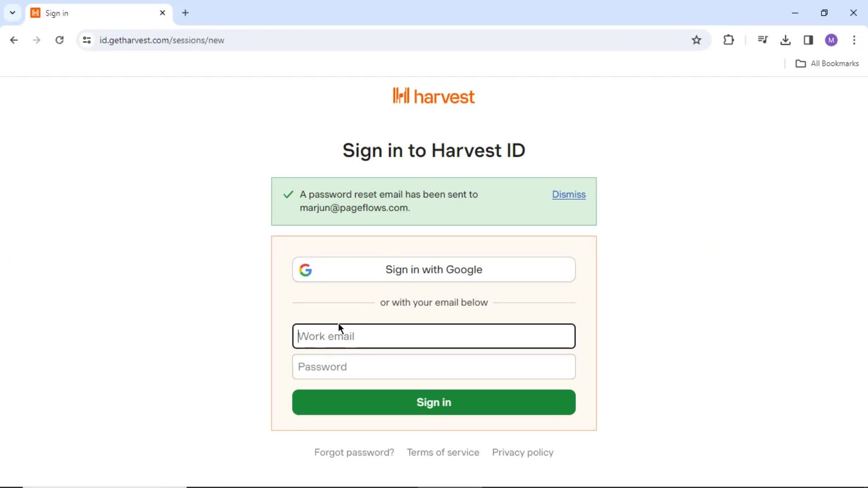Click the Google 'G' icon button
This screenshot has width=868, height=488.
click(x=305, y=270)
